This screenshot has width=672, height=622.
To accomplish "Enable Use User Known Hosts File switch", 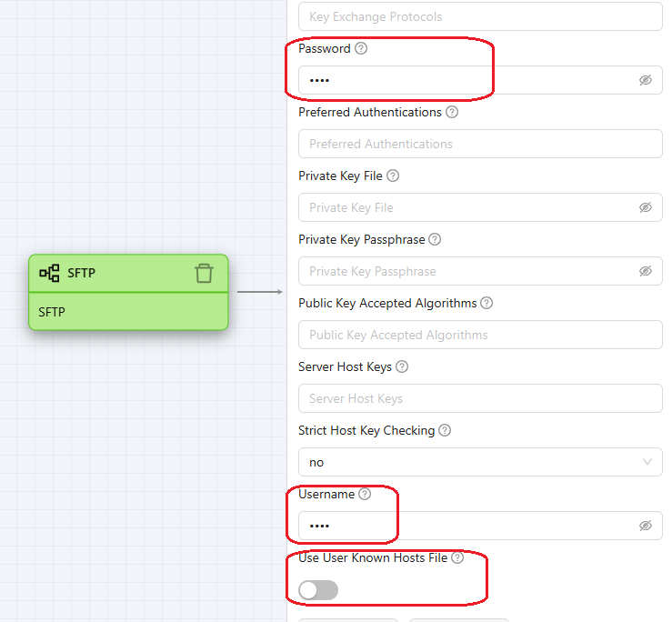I will (x=318, y=590).
